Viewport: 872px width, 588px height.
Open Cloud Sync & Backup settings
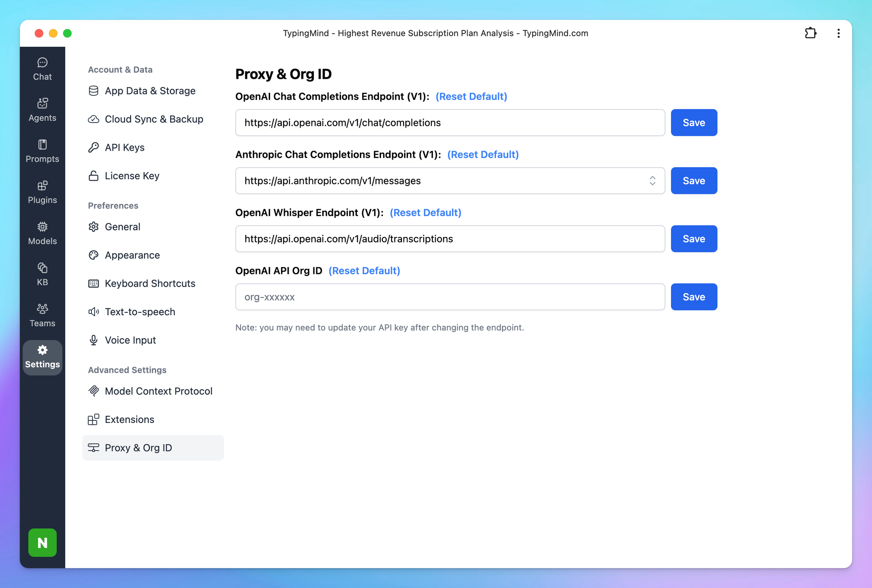coord(154,119)
